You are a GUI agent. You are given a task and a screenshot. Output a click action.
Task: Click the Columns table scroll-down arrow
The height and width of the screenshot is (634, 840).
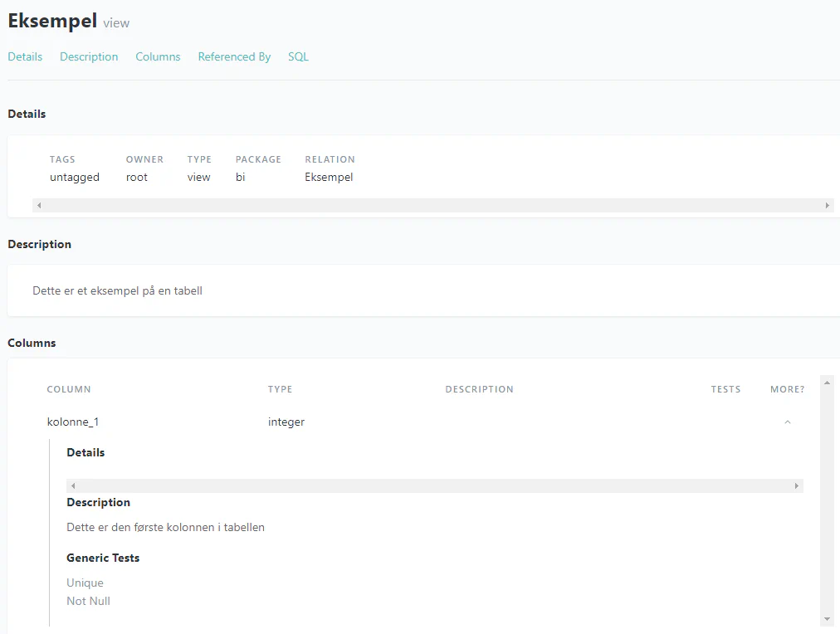[x=827, y=619]
